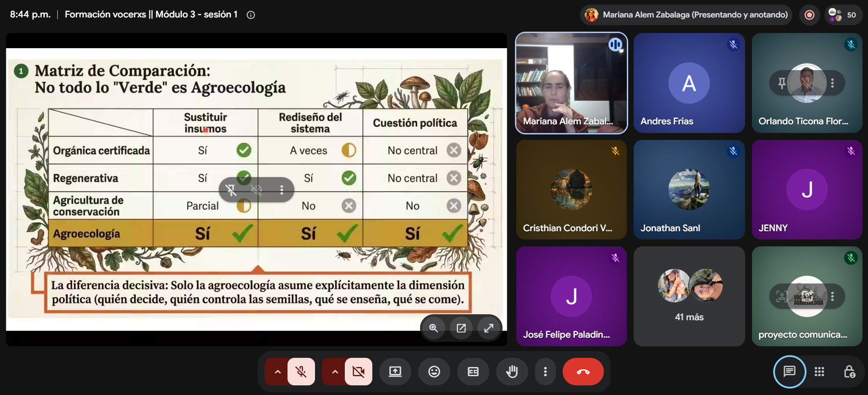Open the participants list showing 50

tap(843, 15)
